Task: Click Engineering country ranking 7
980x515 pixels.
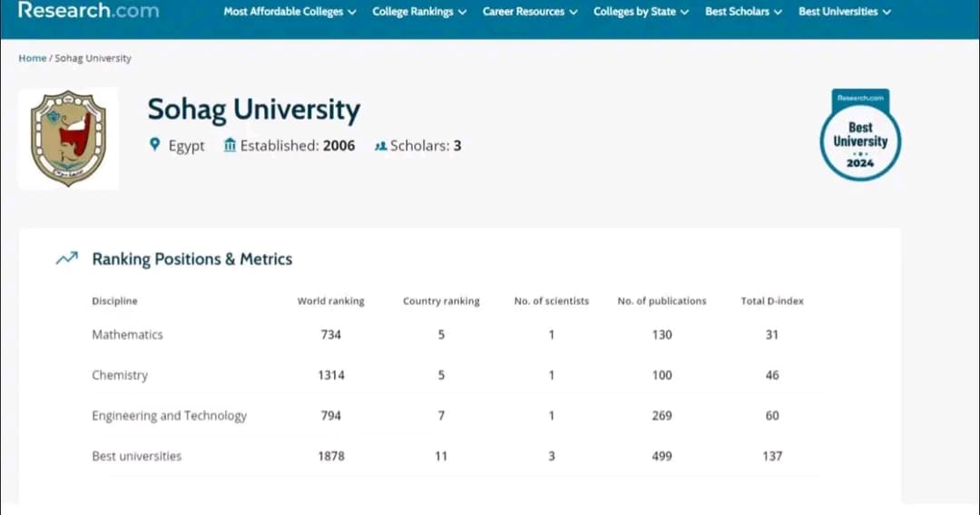Action: click(x=441, y=416)
